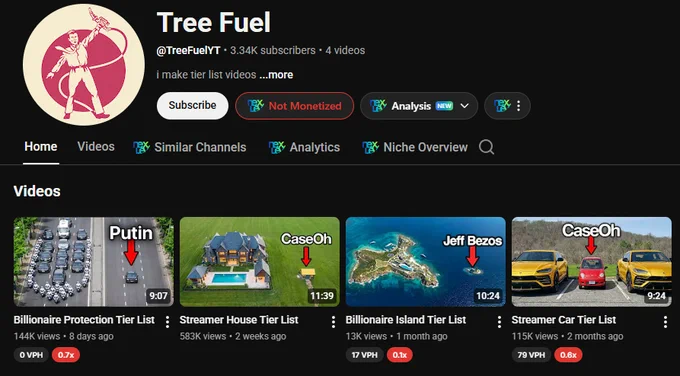The image size is (680, 376).
Task: Open Billionaire Protection Tier List video title
Action: coord(84,320)
